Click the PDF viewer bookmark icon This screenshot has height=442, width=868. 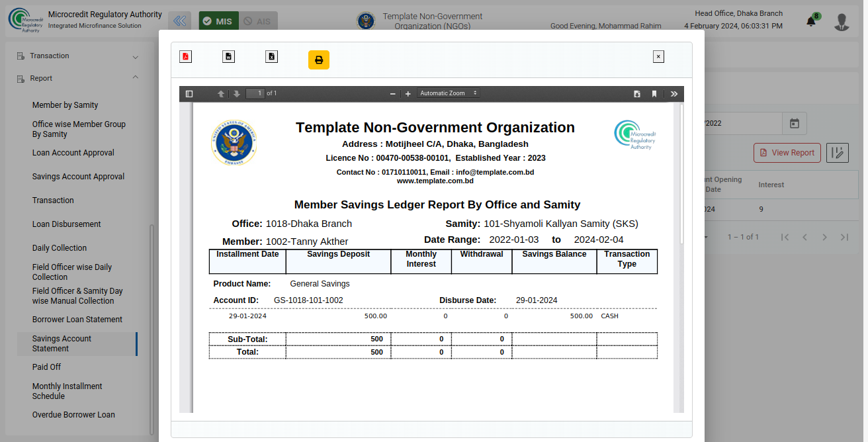[654, 94]
